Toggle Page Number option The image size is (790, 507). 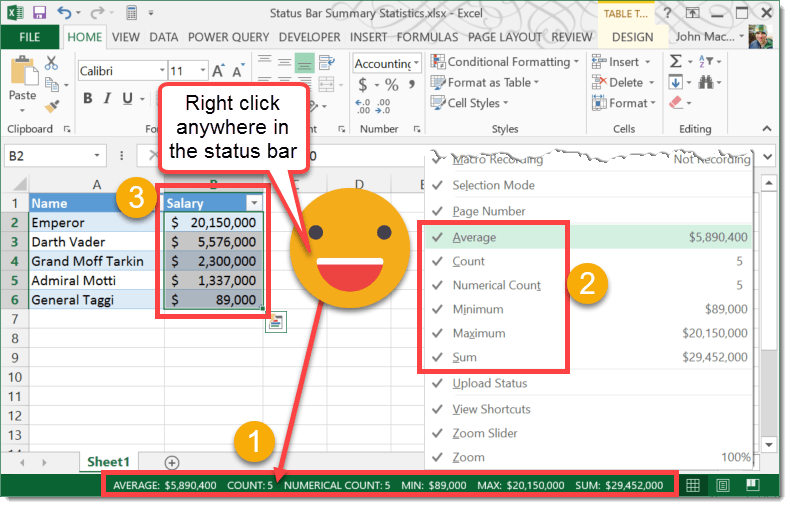pos(588,211)
